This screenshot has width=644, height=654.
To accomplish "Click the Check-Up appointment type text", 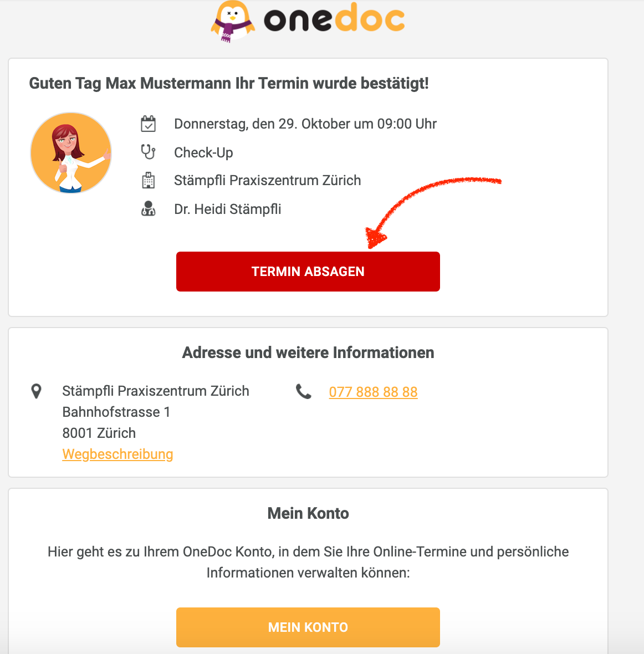I will tap(203, 152).
